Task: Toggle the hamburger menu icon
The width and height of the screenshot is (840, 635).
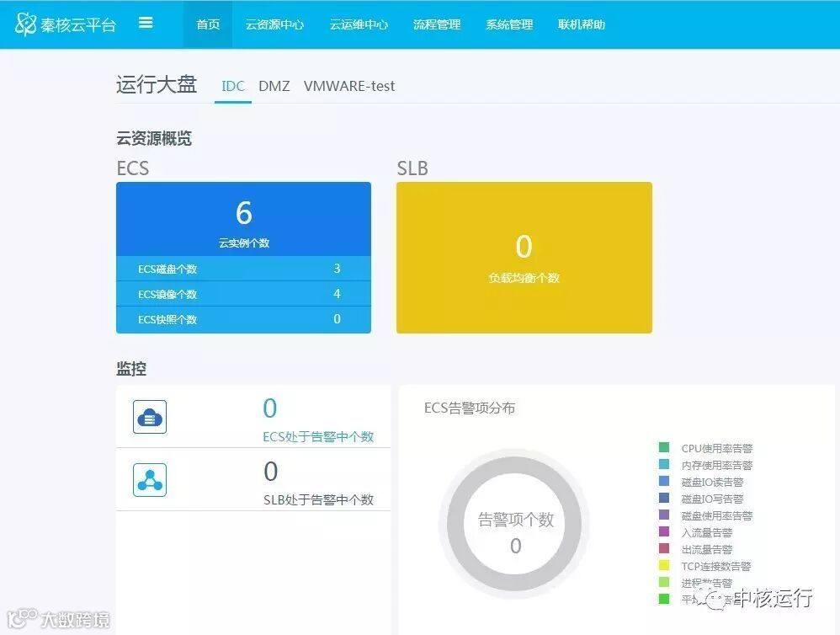Action: [146, 23]
